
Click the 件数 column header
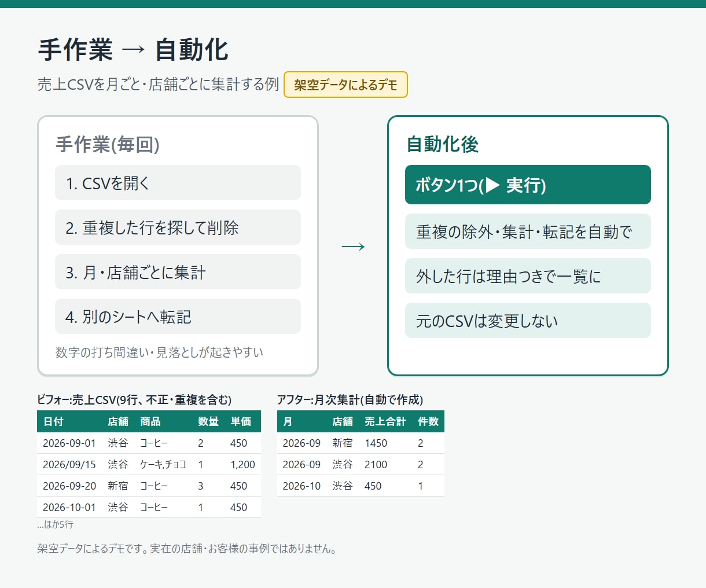[428, 421]
